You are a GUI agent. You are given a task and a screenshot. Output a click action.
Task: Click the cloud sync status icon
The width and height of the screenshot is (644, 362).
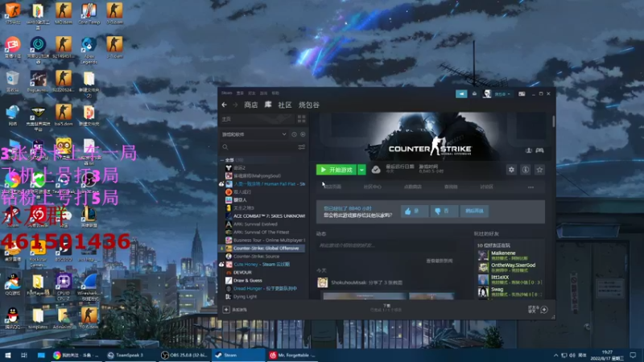pos(376,170)
